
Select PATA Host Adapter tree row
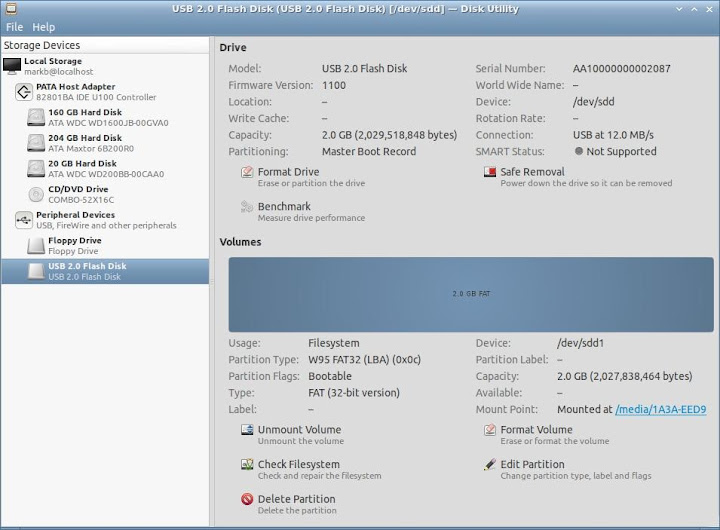click(x=105, y=92)
